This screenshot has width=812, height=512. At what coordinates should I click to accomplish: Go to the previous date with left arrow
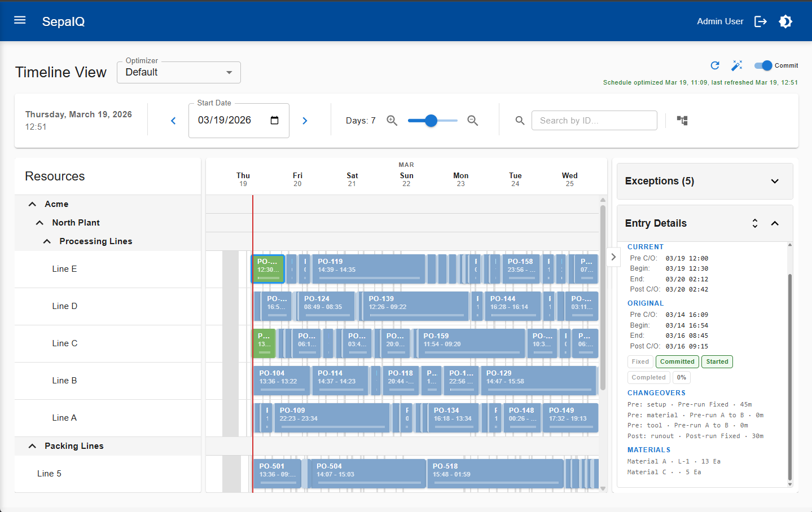[x=173, y=121]
